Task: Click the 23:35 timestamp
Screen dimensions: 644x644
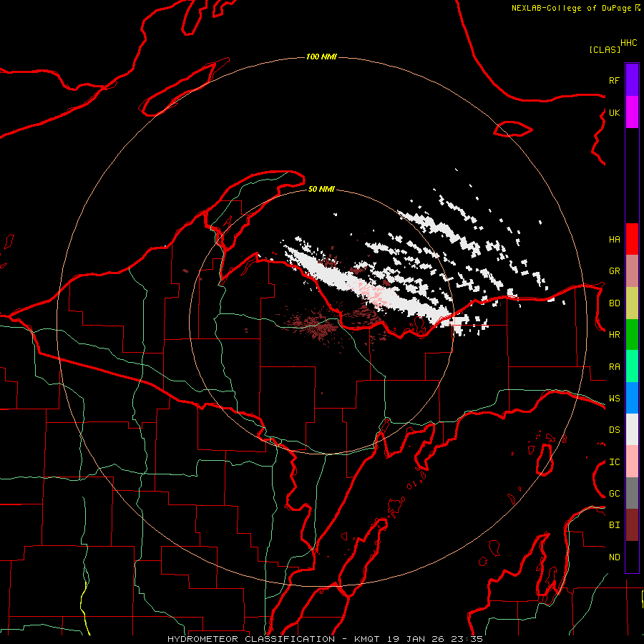Action: click(x=466, y=639)
